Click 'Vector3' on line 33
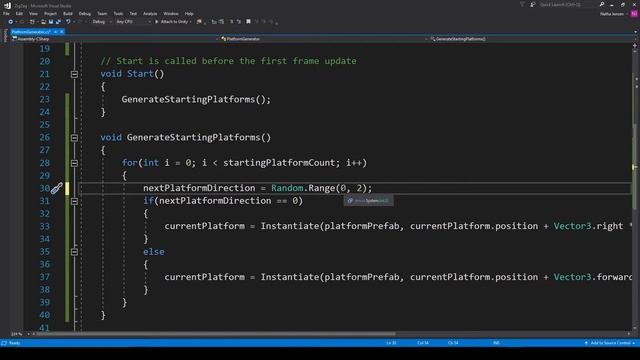The height and width of the screenshot is (360, 640). tap(572, 226)
